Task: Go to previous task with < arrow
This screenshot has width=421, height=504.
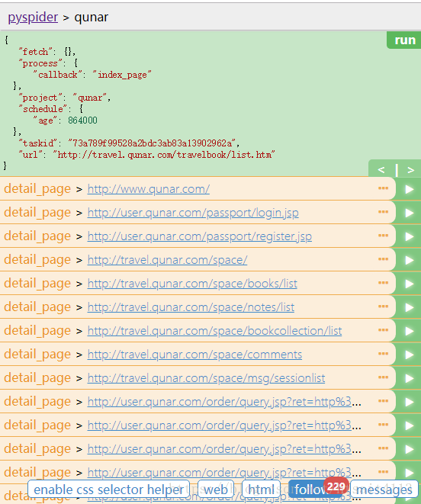Action: (381, 169)
